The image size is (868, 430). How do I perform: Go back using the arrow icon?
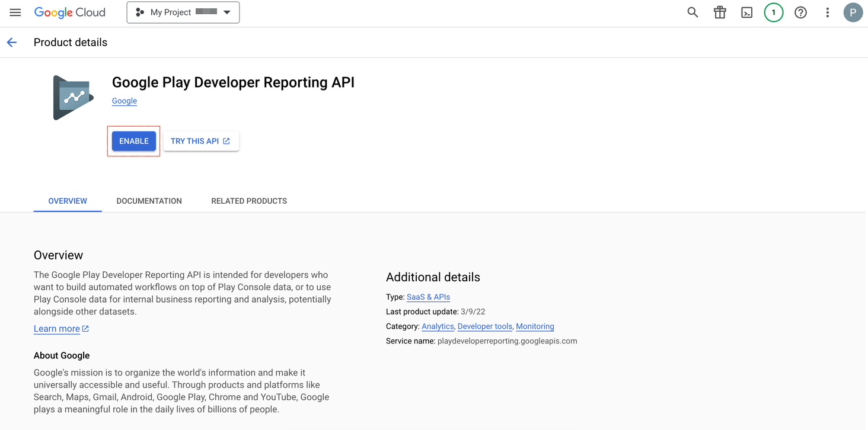pos(12,43)
